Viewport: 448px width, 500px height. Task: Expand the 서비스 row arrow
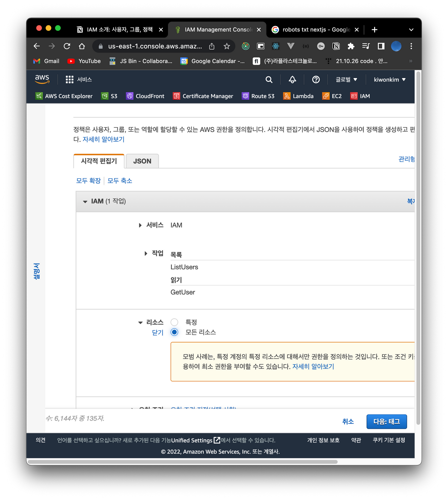(x=140, y=225)
